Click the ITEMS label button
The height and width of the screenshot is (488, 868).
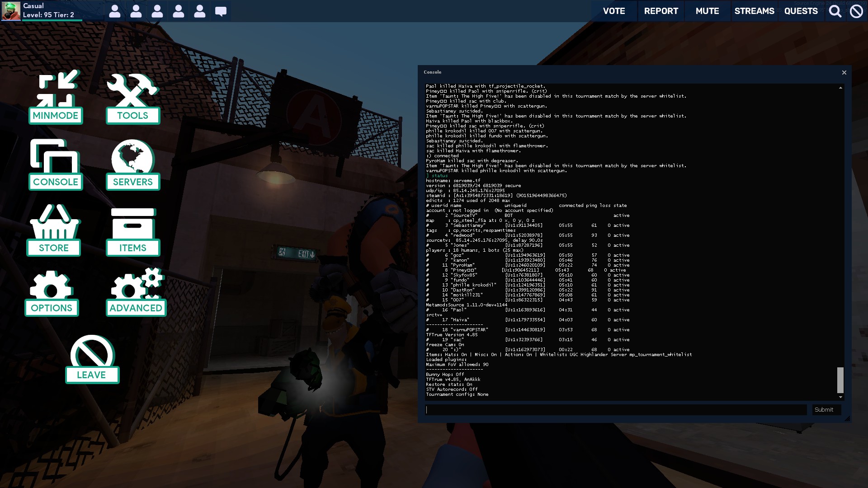click(133, 248)
